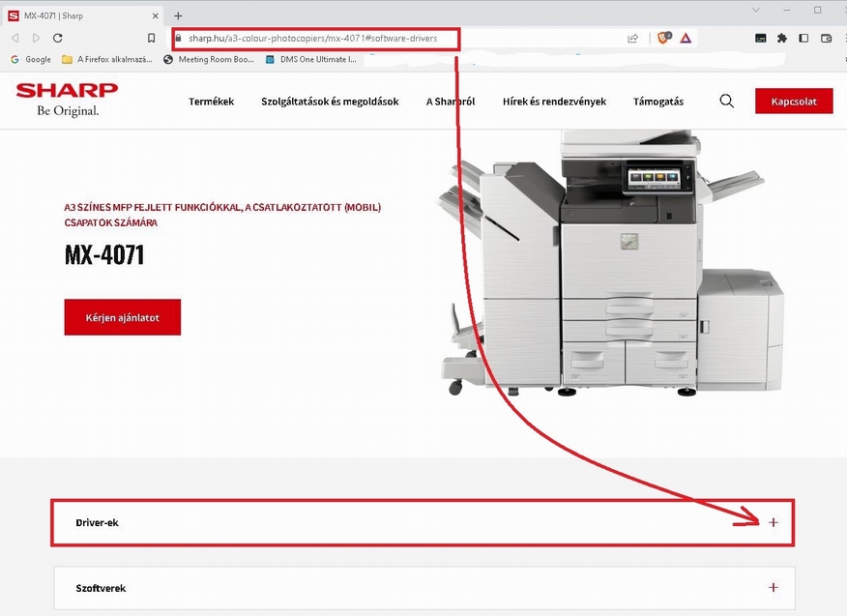Click the SHARP Be Original logo
The image size is (847, 616).
point(67,100)
